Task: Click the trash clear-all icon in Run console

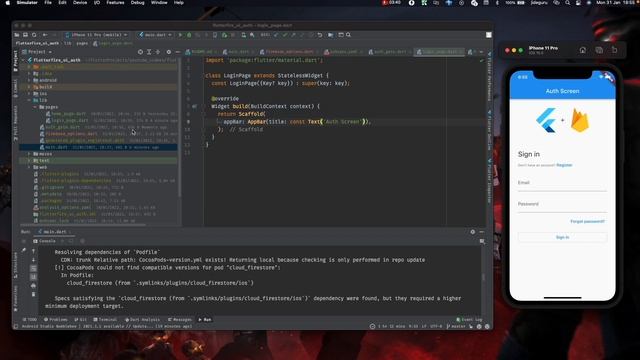Action: click(x=33, y=294)
